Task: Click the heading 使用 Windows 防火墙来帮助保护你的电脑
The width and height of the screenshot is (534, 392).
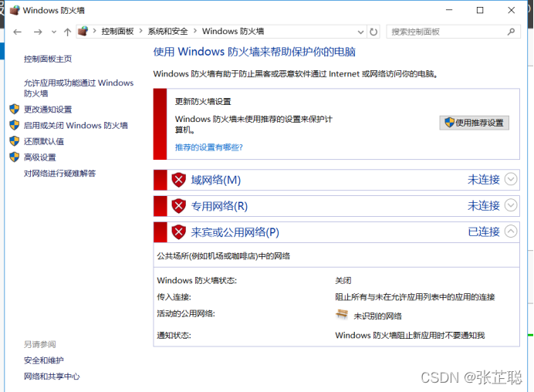Action: pyautogui.click(x=255, y=52)
